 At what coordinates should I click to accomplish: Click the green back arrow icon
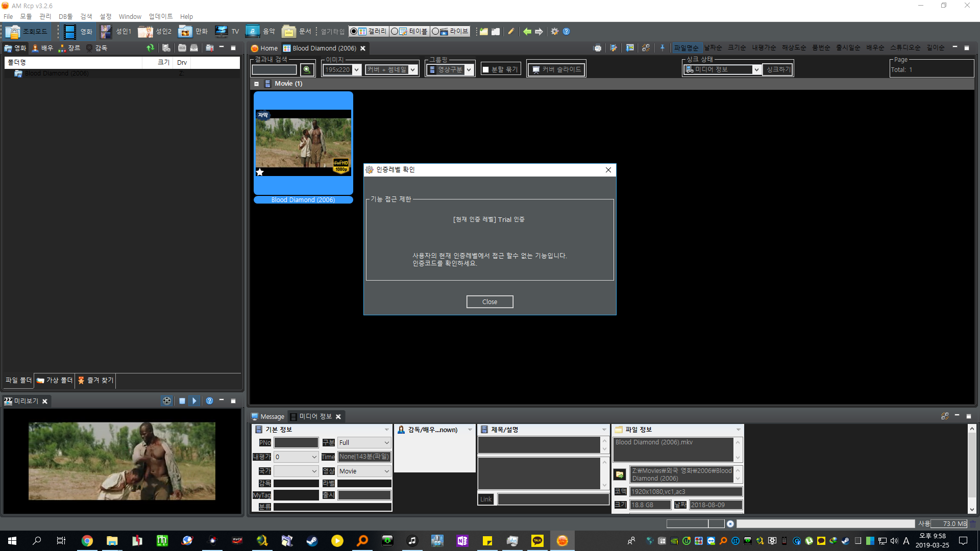527,32
